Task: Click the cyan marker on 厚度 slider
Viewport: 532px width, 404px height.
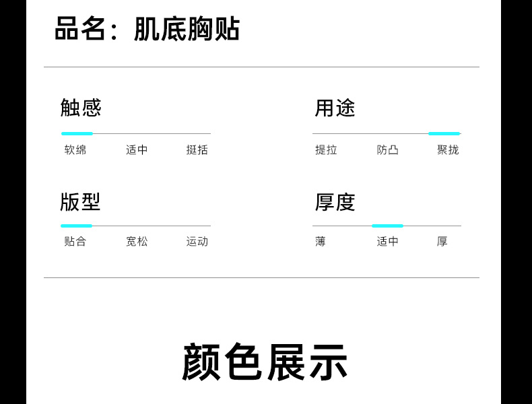Action: tap(387, 226)
